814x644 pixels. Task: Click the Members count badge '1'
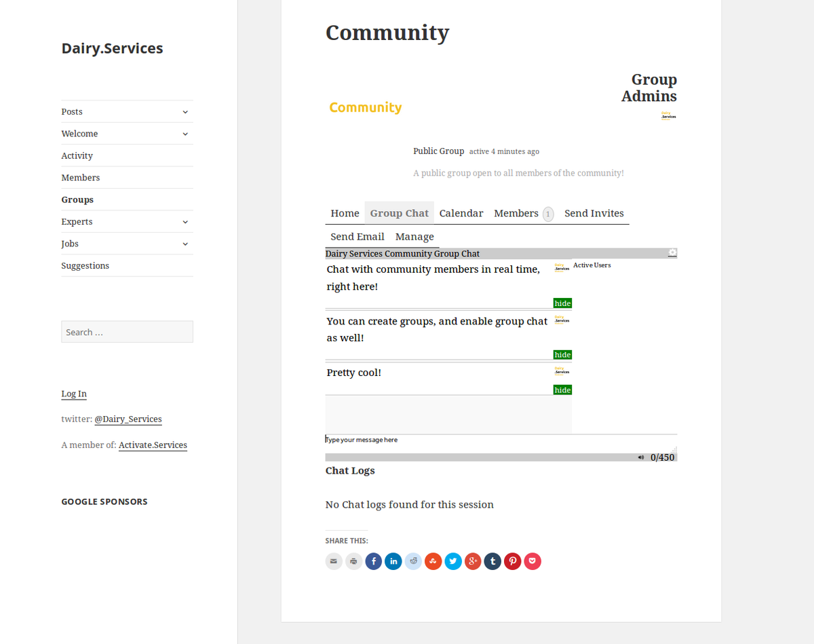point(548,214)
